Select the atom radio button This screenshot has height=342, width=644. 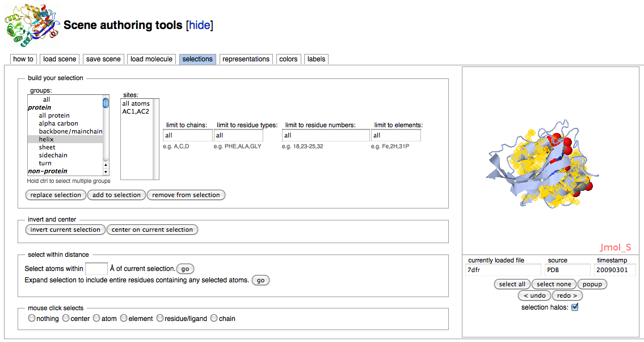coord(96,318)
